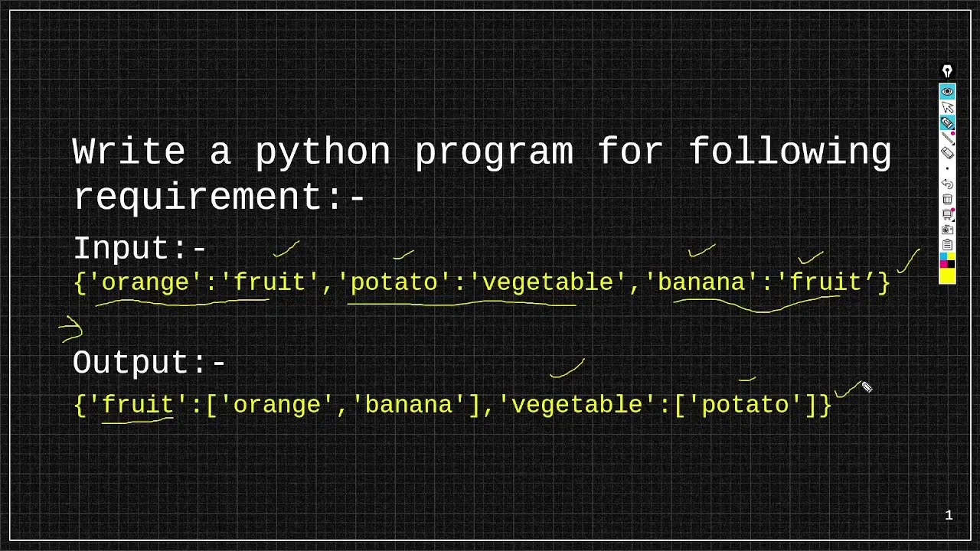Click the 'Input:-' heading text

[x=140, y=249]
